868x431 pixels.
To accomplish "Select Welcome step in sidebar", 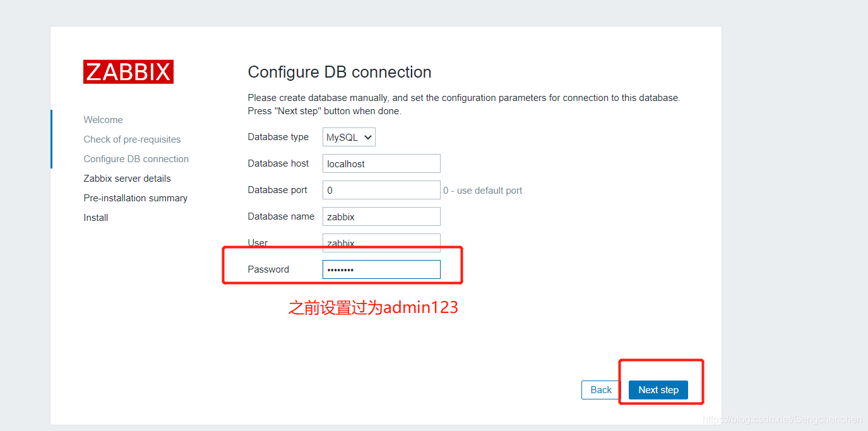I will [103, 120].
